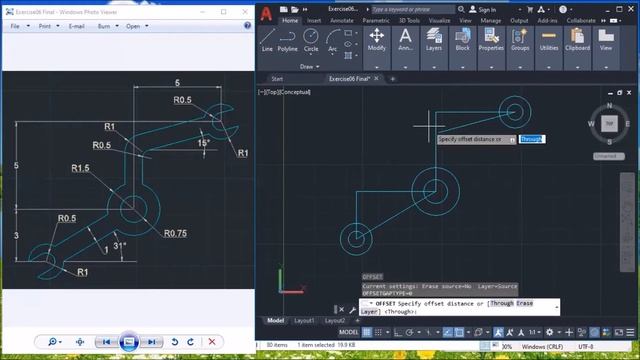Open the Visualize ribbon tab
This screenshot has height=360, width=640.
[439, 20]
